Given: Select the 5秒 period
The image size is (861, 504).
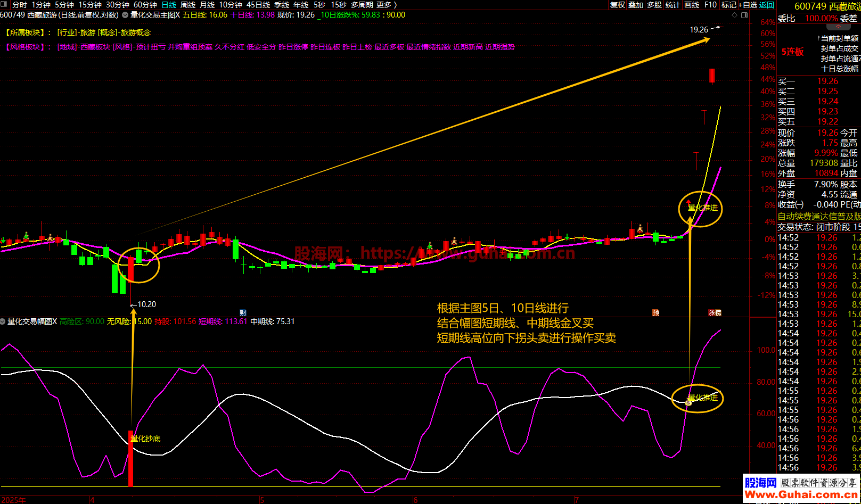Looking at the screenshot, I should pos(319,5).
